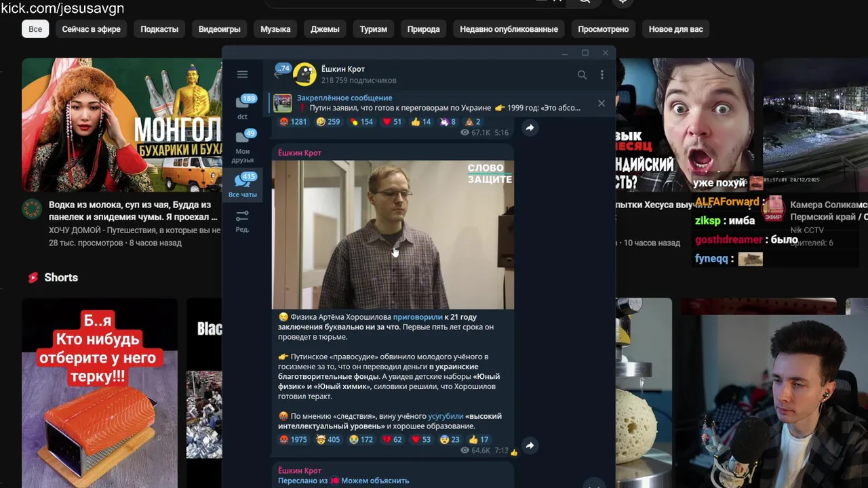This screenshot has height=488, width=868.
Task: Open the salmon grater Shorts thumbnail
Action: pos(100,393)
